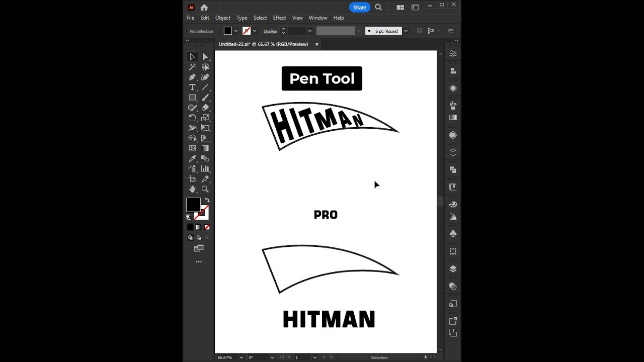Click the Home icon
This screenshot has height=362, width=644.
point(204,8)
